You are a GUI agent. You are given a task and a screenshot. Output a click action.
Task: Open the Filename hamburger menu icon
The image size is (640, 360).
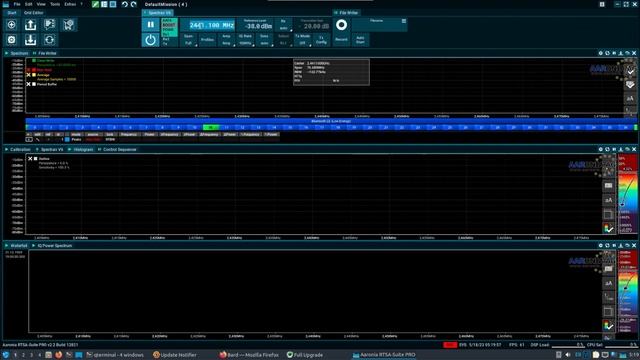[404, 21]
